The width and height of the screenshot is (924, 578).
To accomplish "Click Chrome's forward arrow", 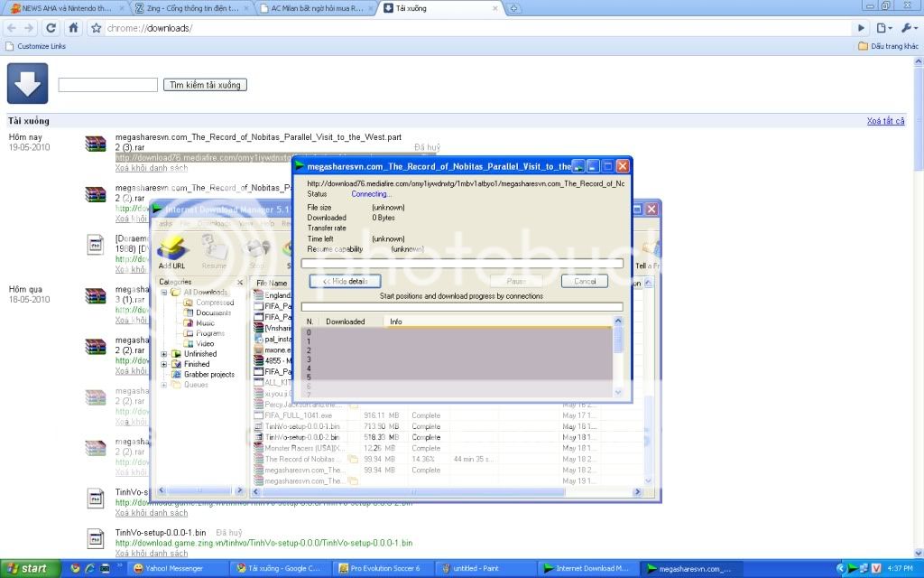I will (x=29, y=28).
